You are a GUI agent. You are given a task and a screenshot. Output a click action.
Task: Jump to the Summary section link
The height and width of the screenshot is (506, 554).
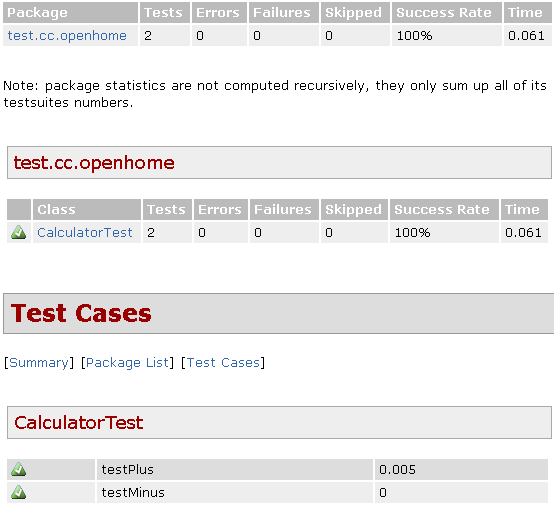click(39, 363)
